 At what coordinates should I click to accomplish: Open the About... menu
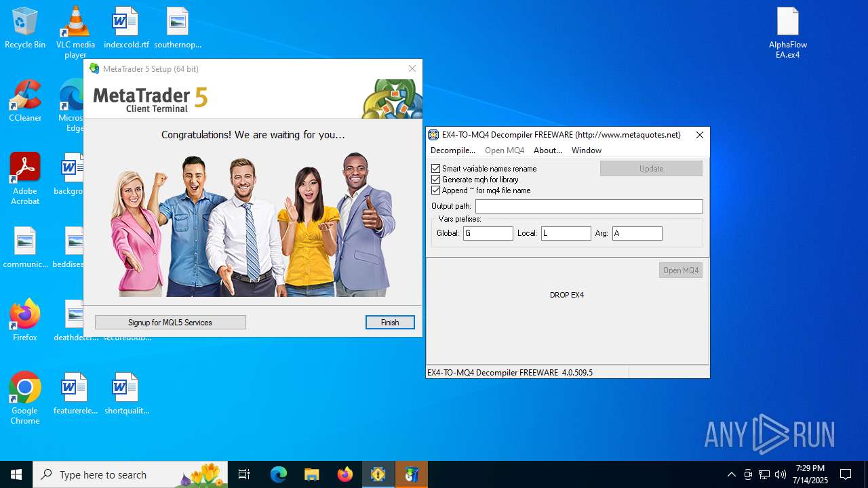coord(548,150)
